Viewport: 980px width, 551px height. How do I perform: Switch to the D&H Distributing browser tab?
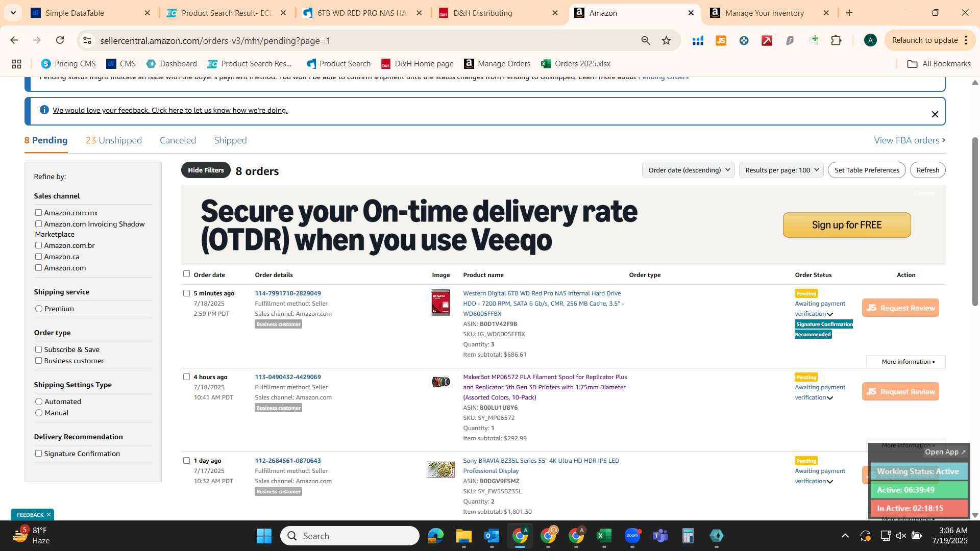[498, 13]
